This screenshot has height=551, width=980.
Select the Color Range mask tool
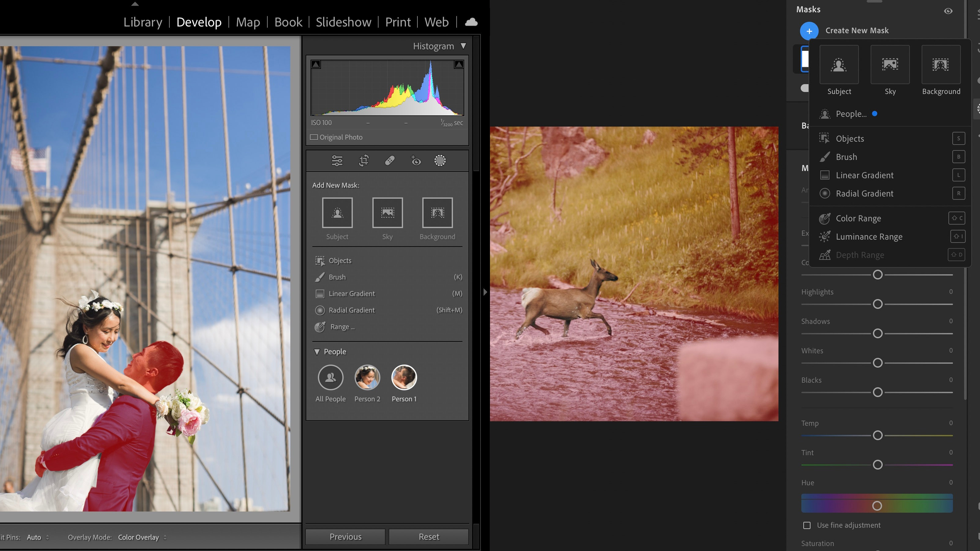click(858, 218)
